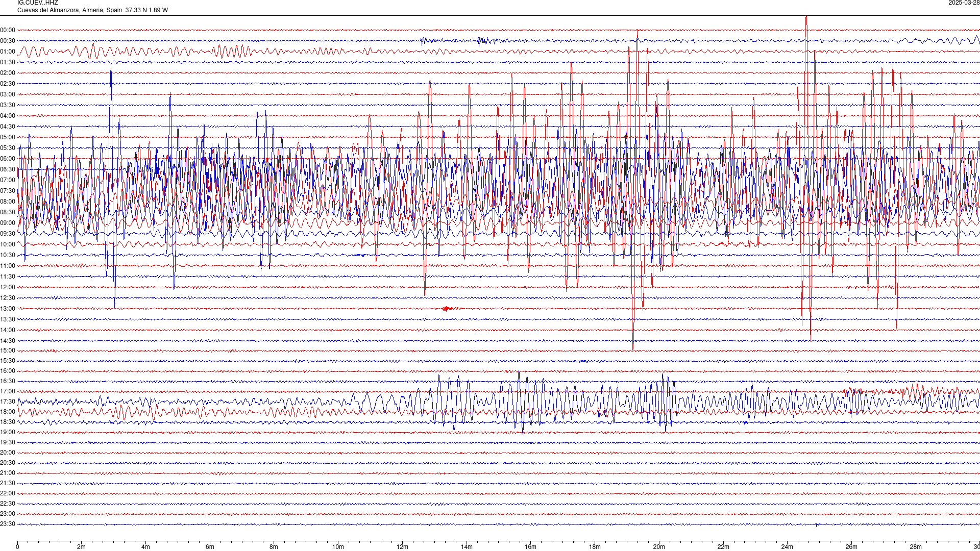Select the 15:30 trace label
The height and width of the screenshot is (551, 980).
[x=8, y=361]
